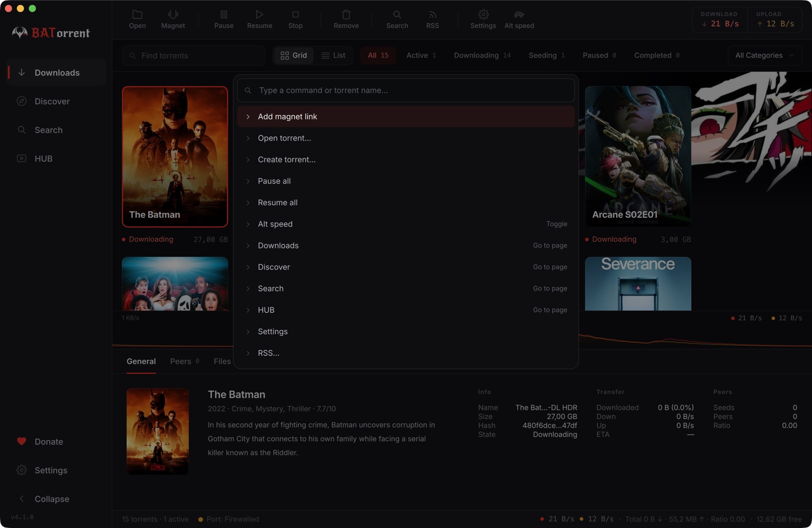812x528 pixels.
Task: Select The Batman torrent card
Action: pos(175,157)
